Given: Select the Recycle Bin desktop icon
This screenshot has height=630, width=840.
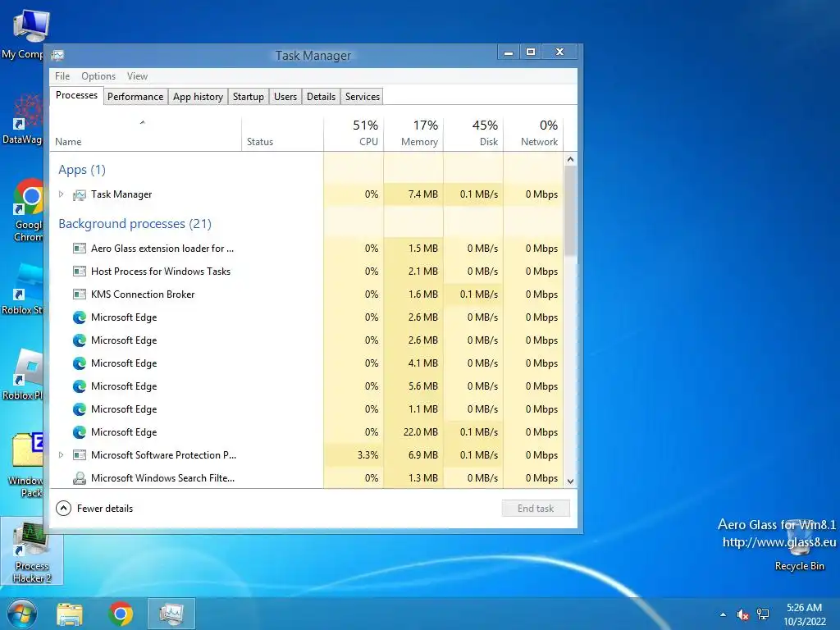Looking at the screenshot, I should click(799, 546).
